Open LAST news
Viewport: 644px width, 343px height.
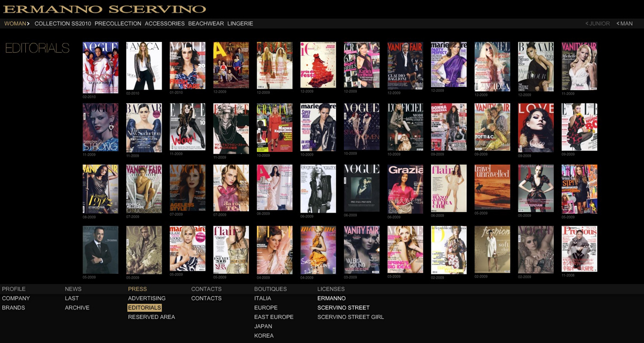pos(72,298)
